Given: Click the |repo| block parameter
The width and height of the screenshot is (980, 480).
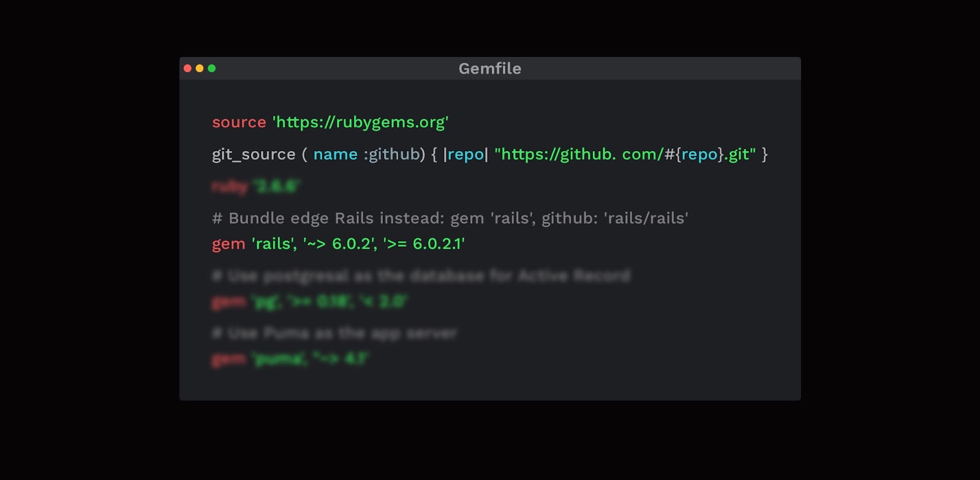Looking at the screenshot, I should (x=466, y=154).
